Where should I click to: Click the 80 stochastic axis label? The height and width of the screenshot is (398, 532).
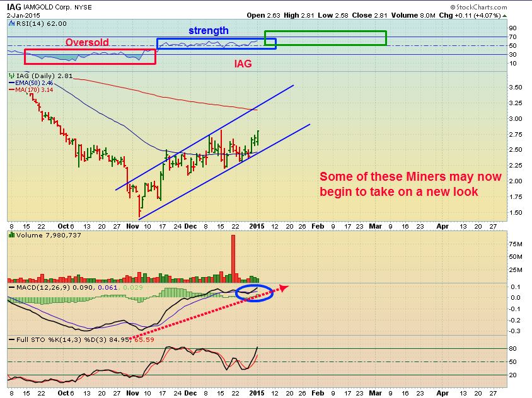point(512,348)
